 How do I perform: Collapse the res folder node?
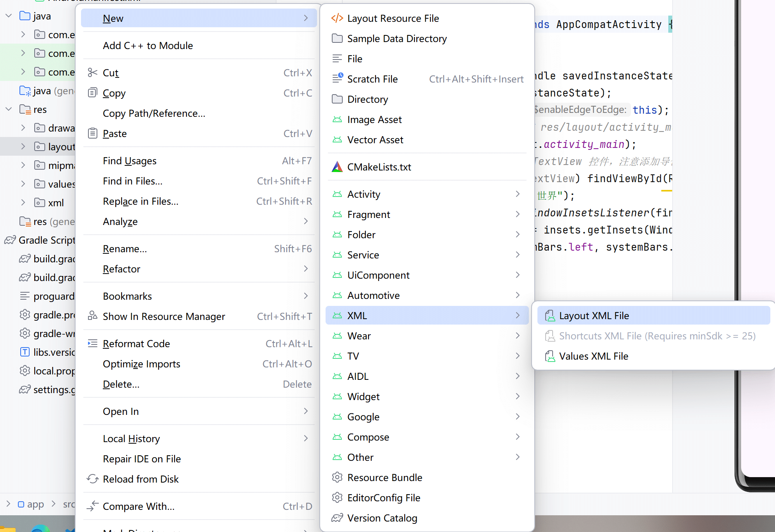coord(9,109)
